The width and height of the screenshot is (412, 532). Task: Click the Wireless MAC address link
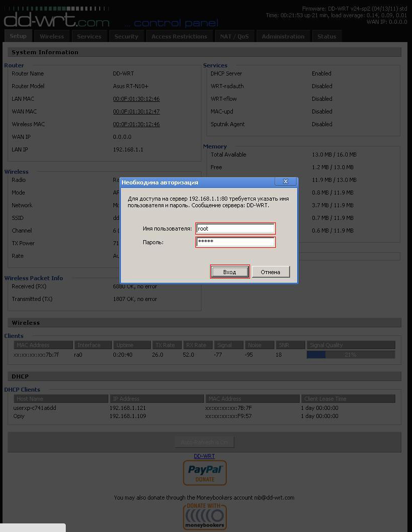136,124
